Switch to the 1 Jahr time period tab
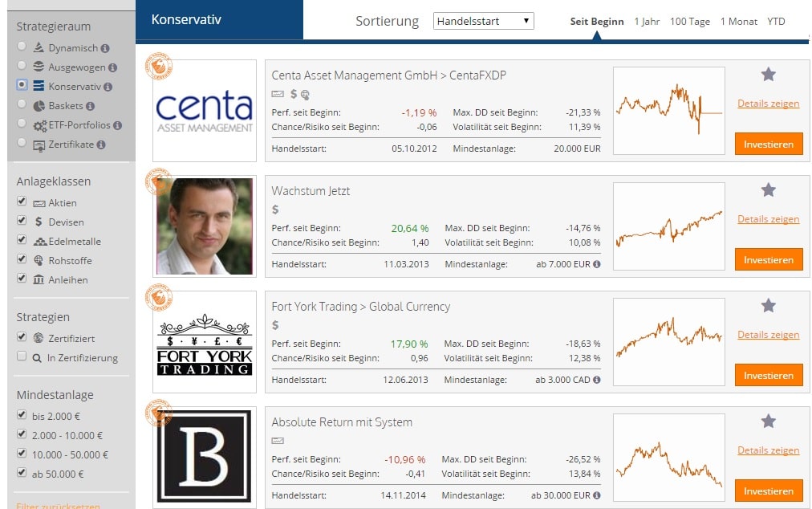 (x=648, y=22)
